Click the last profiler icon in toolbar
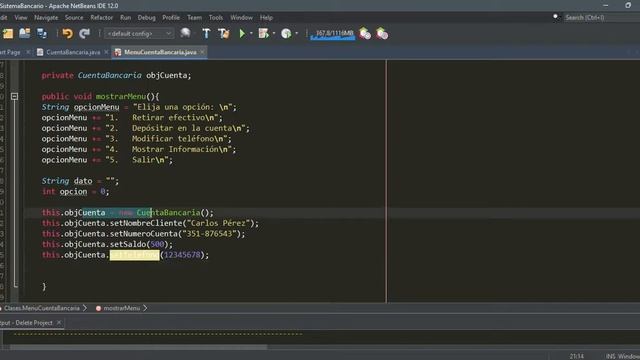Viewport: 640px width, 360px height. click(x=382, y=33)
